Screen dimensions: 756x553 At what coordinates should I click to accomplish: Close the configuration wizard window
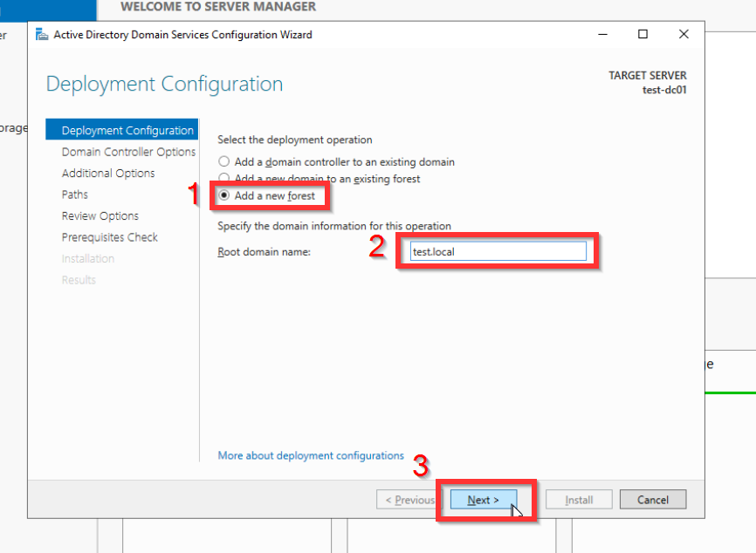click(684, 34)
